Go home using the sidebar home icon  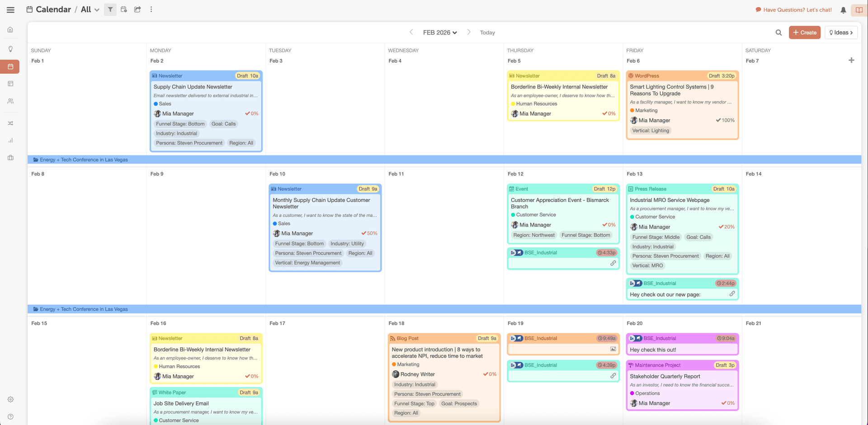tap(10, 29)
